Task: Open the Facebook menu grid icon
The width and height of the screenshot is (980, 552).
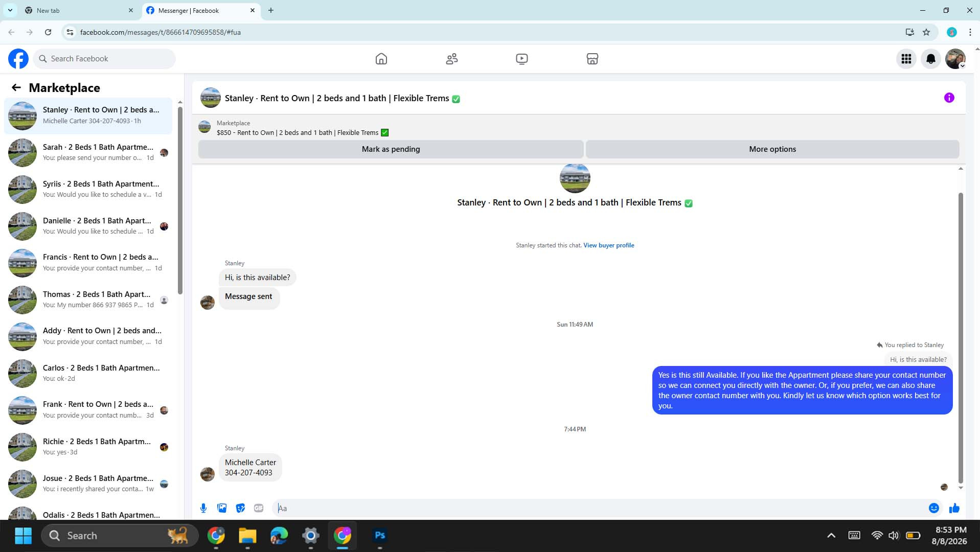Action: (906, 59)
